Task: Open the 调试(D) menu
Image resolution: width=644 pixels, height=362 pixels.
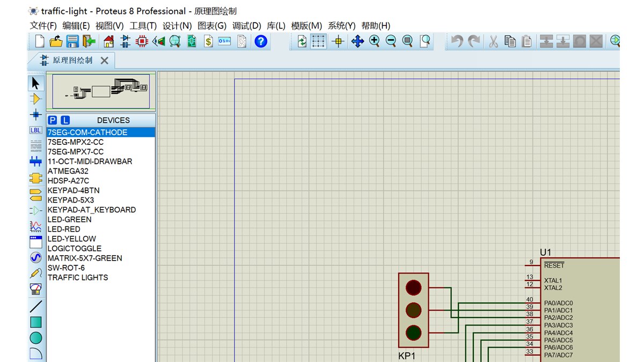Action: 247,26
